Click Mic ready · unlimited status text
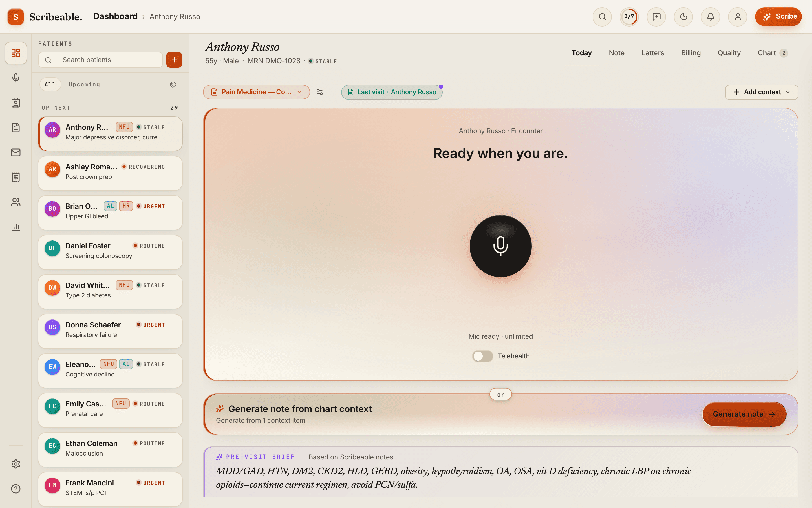 (x=500, y=336)
